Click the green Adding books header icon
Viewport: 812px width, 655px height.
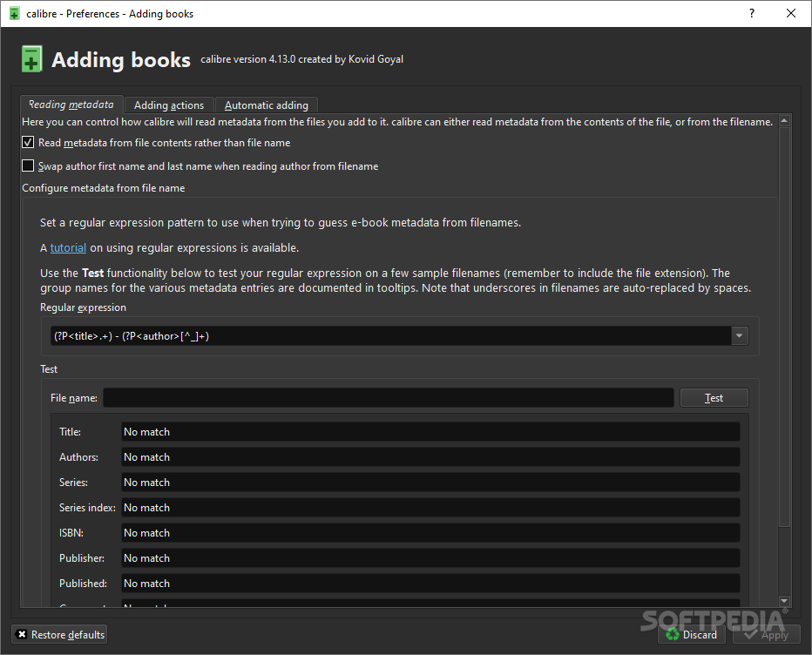[x=31, y=59]
